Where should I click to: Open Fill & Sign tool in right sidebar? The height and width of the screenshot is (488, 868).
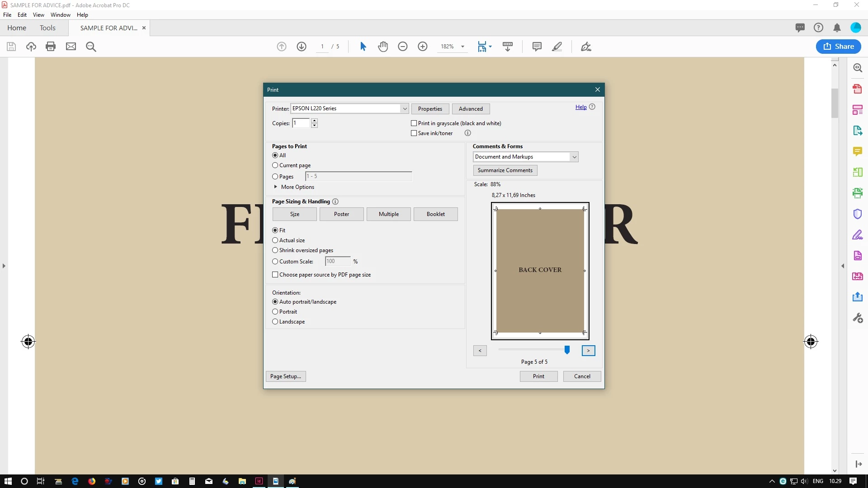(x=858, y=235)
